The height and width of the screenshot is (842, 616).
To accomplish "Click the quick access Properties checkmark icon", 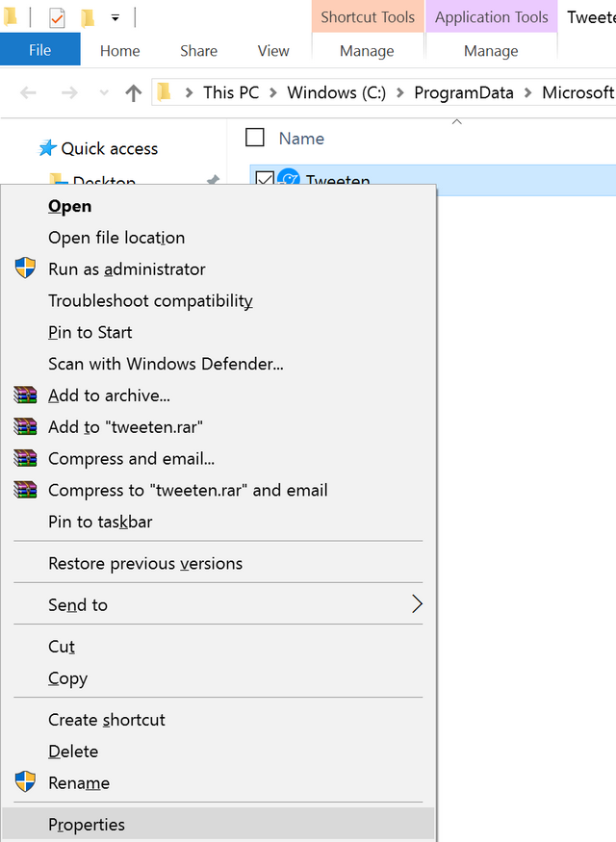I will click(57, 17).
